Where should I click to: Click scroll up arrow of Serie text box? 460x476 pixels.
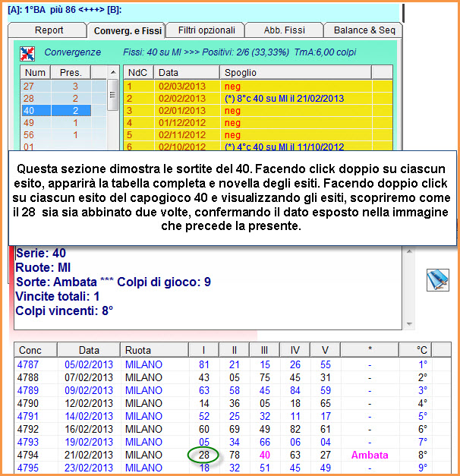pyautogui.click(x=409, y=251)
